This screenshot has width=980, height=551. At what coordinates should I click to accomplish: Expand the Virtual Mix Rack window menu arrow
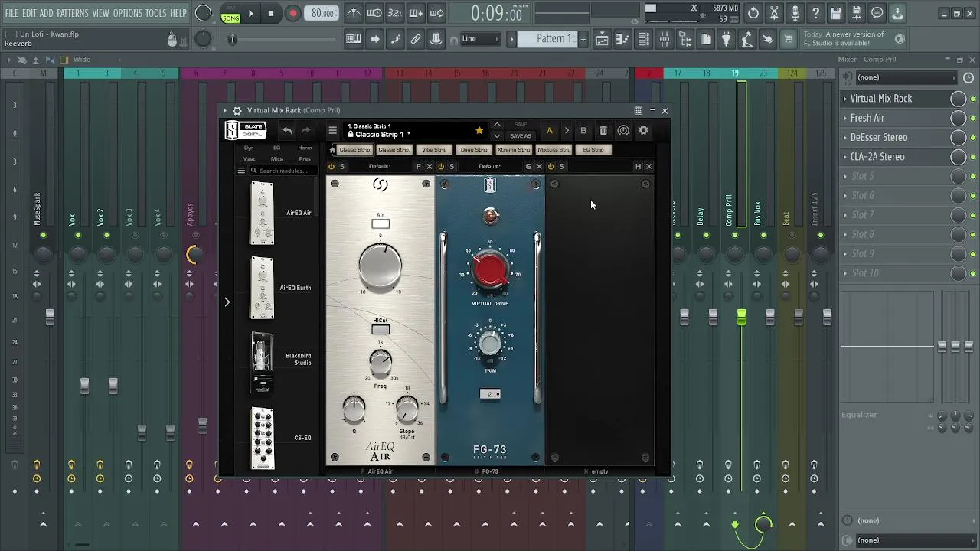pos(226,111)
